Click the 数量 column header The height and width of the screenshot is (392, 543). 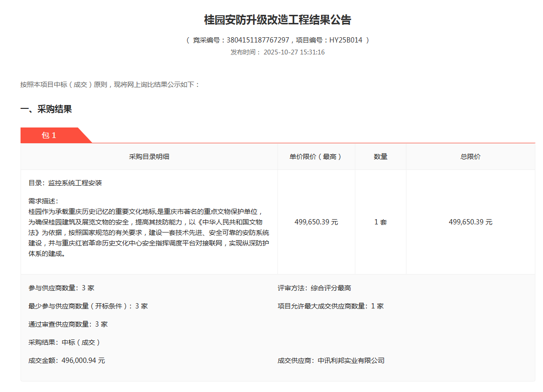pyautogui.click(x=380, y=157)
